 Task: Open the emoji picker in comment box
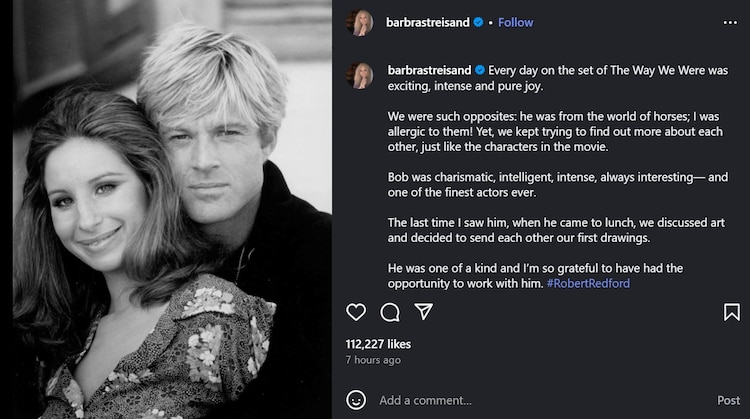pyautogui.click(x=356, y=400)
